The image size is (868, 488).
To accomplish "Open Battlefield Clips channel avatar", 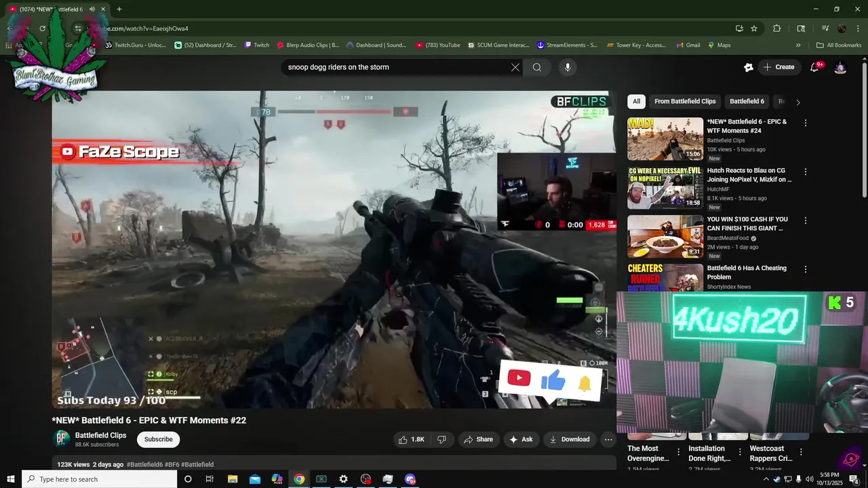I will tap(61, 439).
